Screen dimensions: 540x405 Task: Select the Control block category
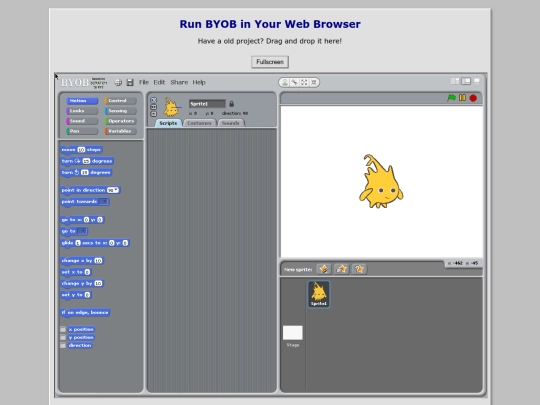120,101
